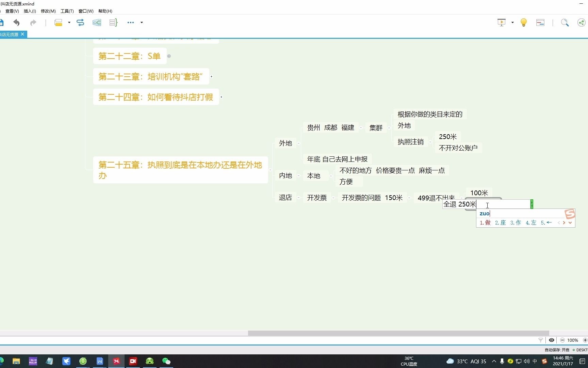Image resolution: width=588 pixels, height=368 pixels.
Task: Zoom out with the minus button
Action: coord(562,340)
